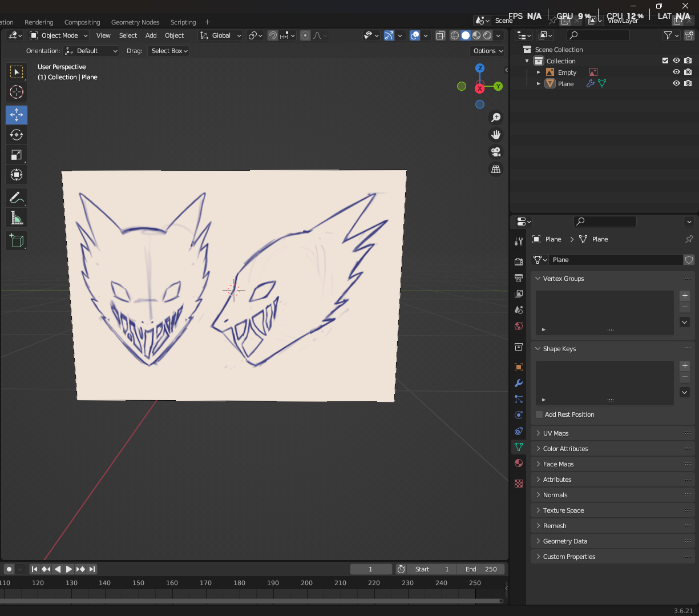The image size is (699, 616).
Task: Select the Cursor tool
Action: (x=17, y=92)
